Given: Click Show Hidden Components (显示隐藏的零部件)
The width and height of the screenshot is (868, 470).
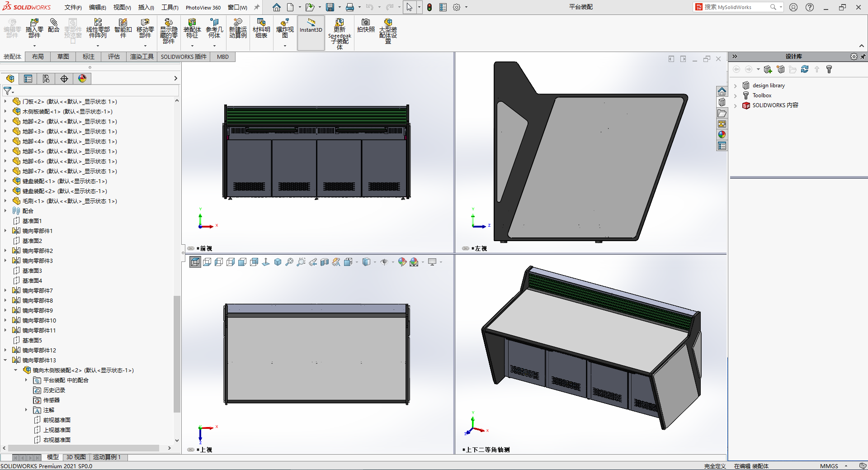Looking at the screenshot, I should [169, 31].
